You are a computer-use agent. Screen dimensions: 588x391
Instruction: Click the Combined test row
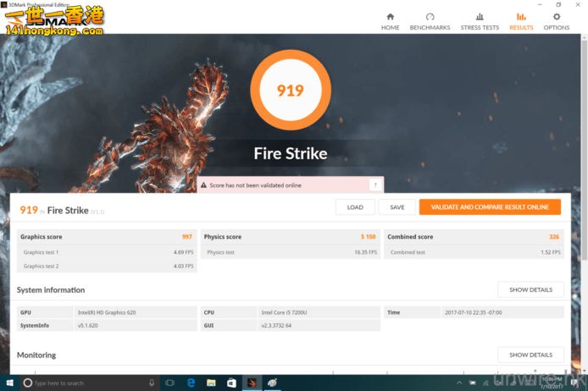point(474,252)
